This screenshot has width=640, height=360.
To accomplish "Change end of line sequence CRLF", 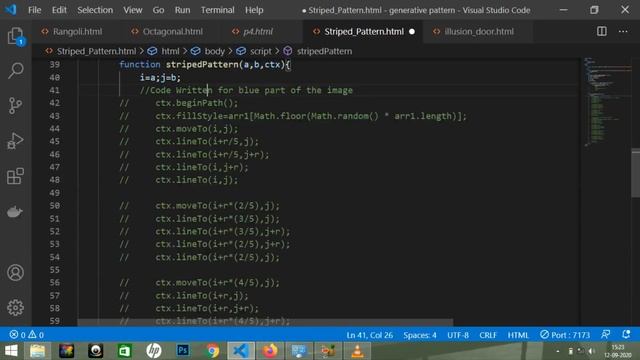I will [488, 335].
